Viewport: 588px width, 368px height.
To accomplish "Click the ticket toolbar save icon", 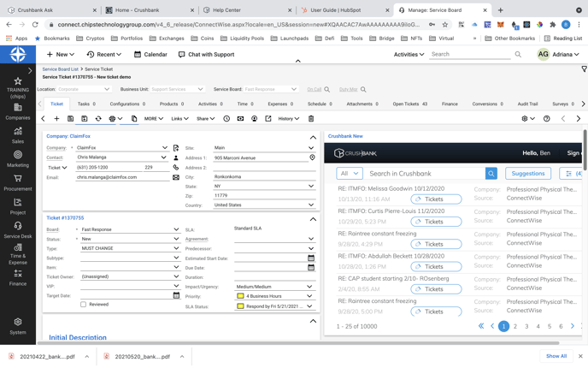I will [x=70, y=119].
